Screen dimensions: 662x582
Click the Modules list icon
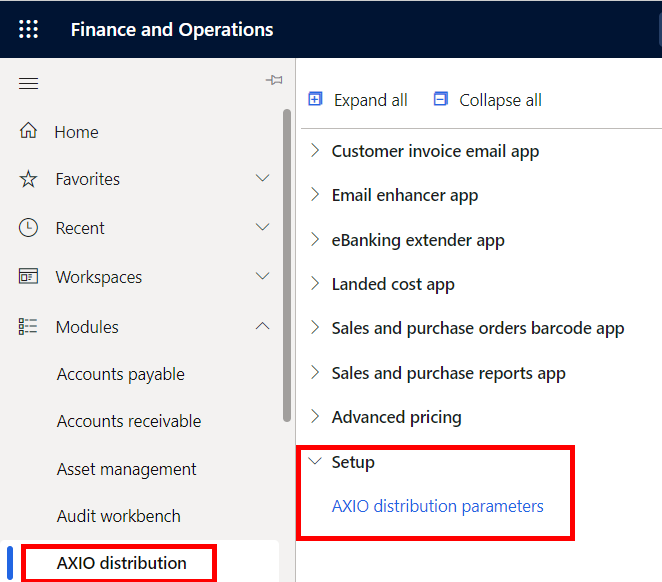coord(28,326)
